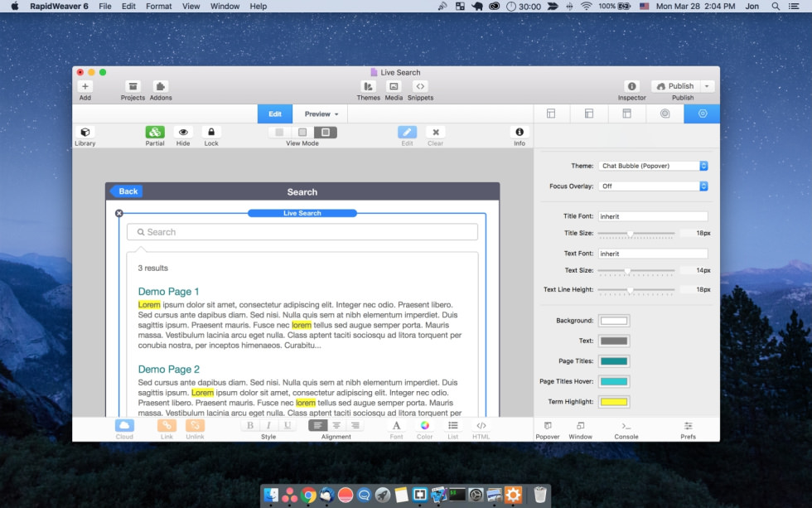812x508 pixels.
Task: Open the Demo Page 1 link
Action: [x=168, y=292]
